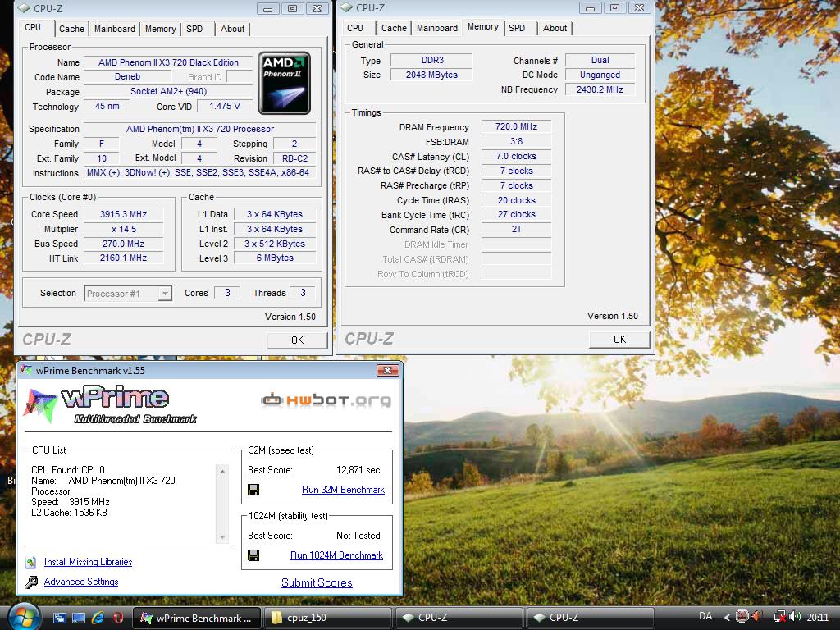This screenshot has height=630, width=840.
Task: Click the FSB:DRAM ratio 3:8
Action: [516, 141]
